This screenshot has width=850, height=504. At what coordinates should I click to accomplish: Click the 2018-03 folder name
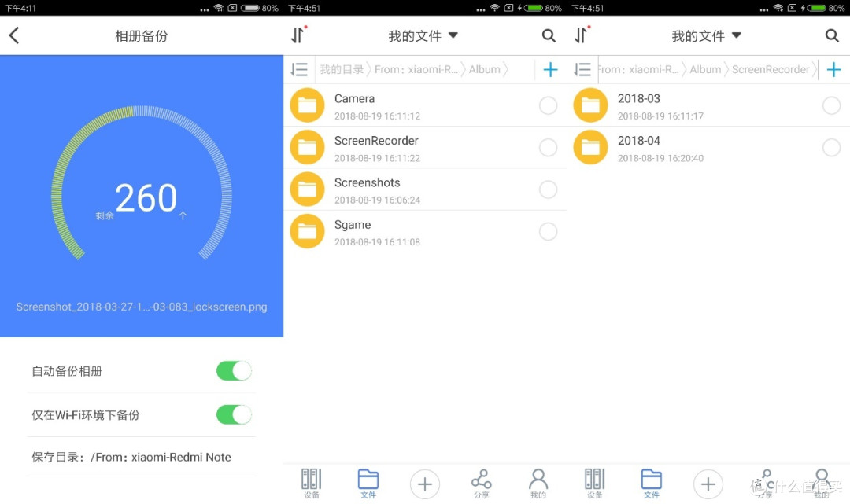[638, 98]
